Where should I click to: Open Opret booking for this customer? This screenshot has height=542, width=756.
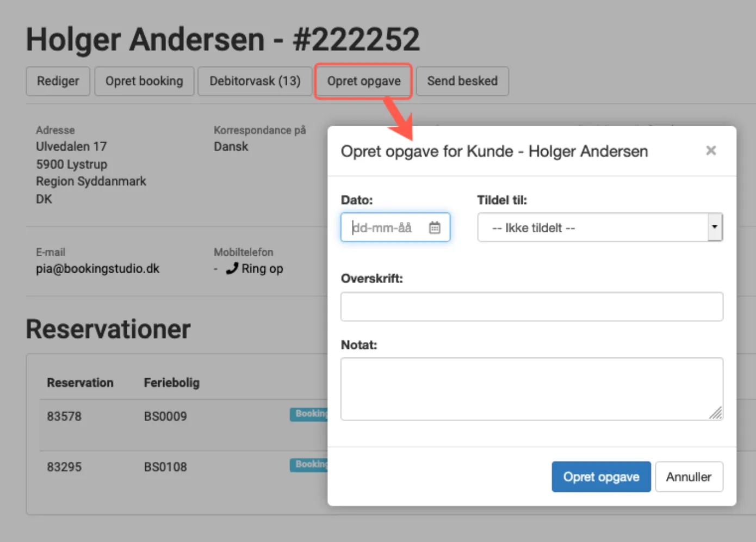tap(144, 81)
